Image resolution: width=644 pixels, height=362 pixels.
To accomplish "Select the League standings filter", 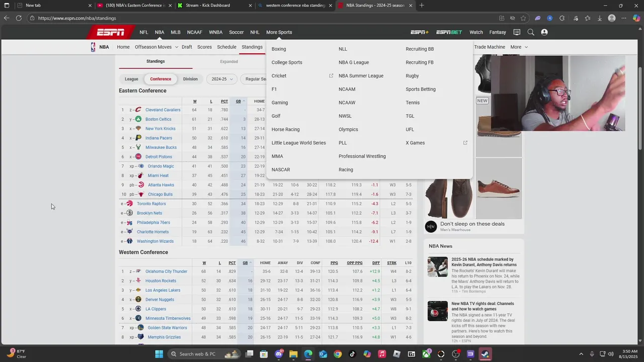I will 131,79.
